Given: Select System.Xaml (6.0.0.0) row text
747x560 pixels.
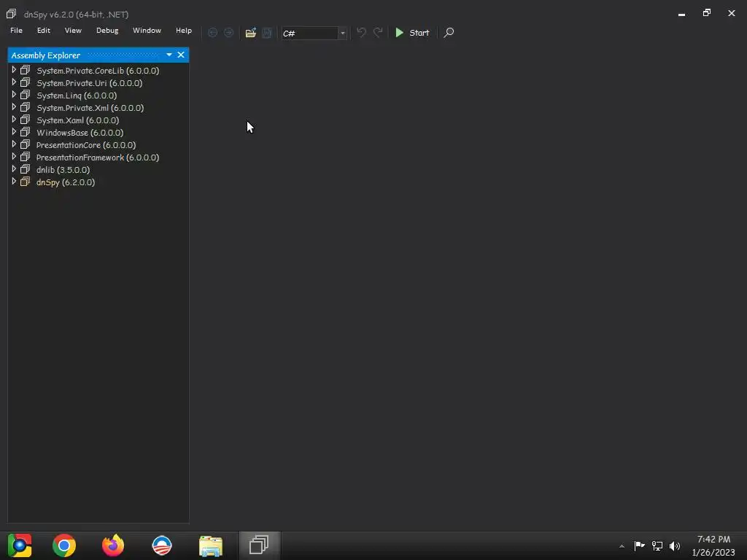Looking at the screenshot, I should pos(77,120).
